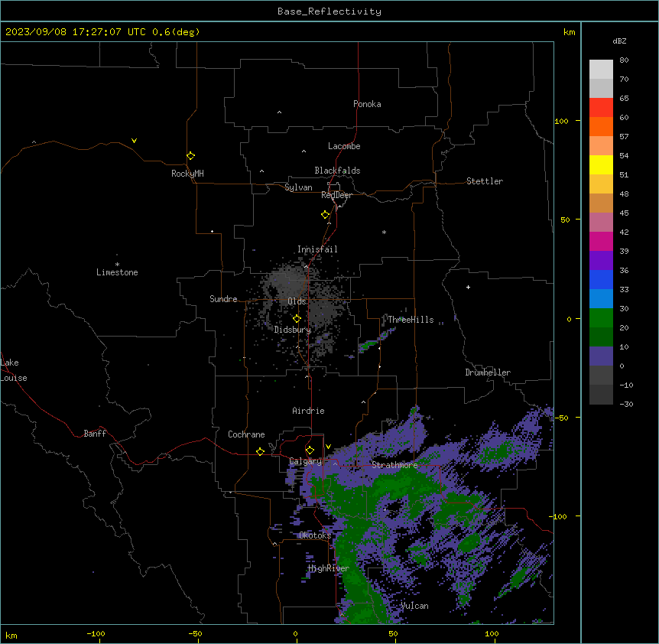Image resolution: width=659 pixels, height=644 pixels.
Task: Click the yellow v marker northwest of RockyMH
Action: pos(134,141)
